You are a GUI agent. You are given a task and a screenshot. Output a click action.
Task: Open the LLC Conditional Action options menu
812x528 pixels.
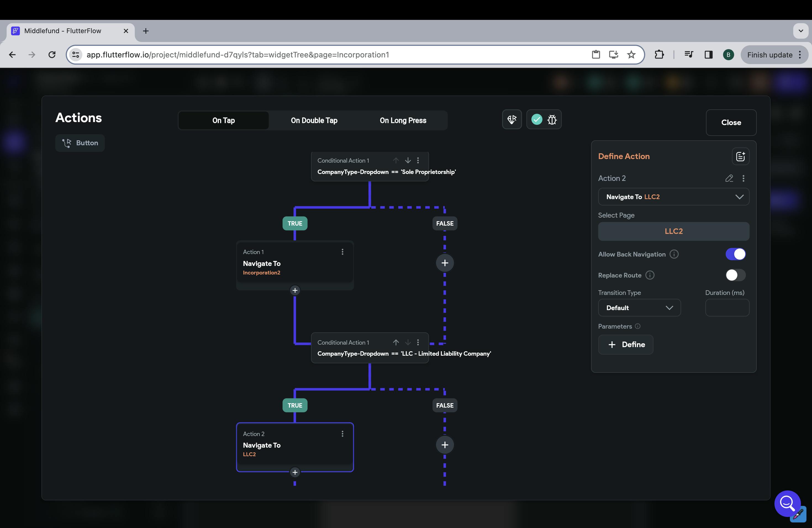[418, 342]
